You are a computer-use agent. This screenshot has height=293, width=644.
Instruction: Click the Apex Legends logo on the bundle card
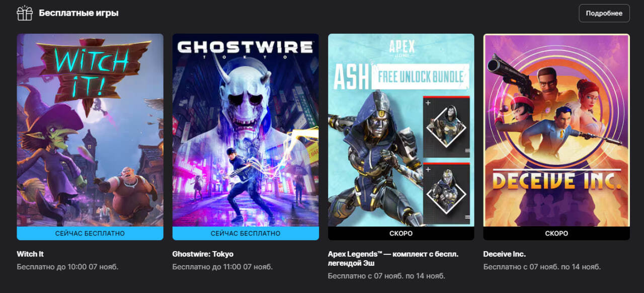click(x=401, y=49)
